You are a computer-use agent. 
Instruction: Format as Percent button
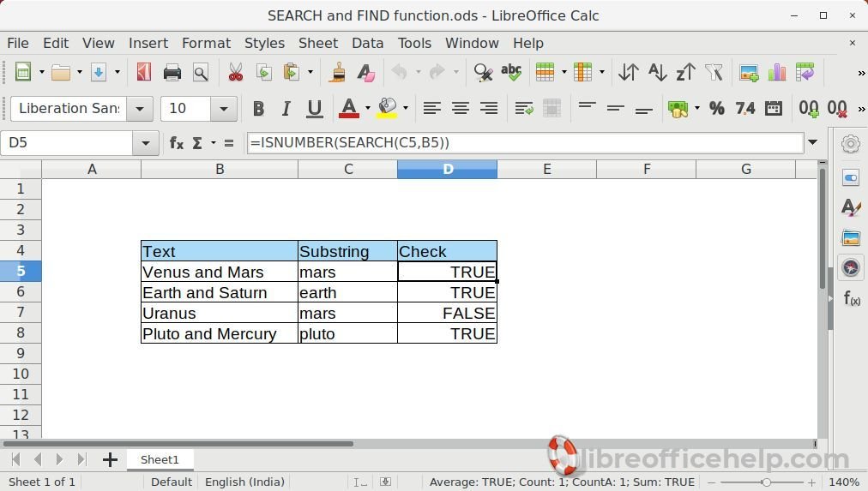pyautogui.click(x=717, y=108)
